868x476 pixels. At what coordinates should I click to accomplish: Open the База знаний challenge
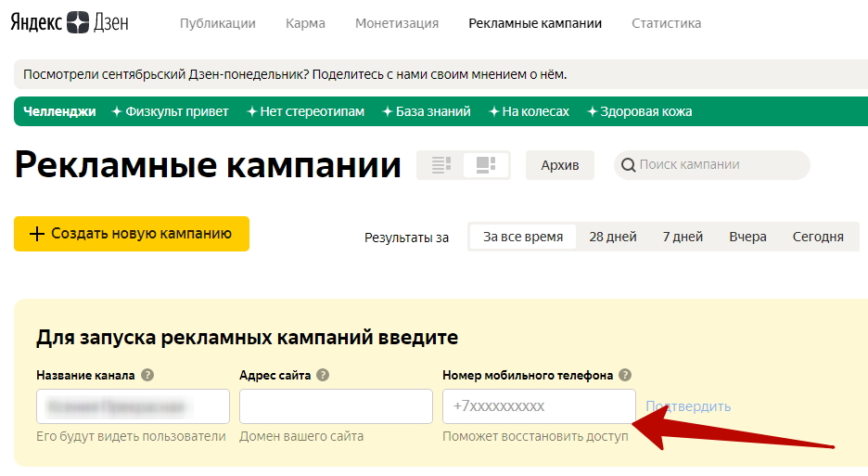[427, 111]
